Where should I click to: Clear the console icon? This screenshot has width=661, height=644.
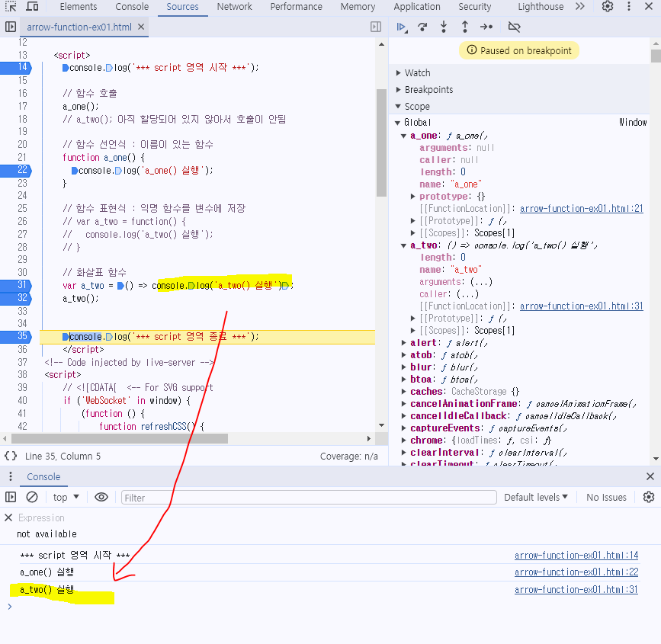coord(32,498)
